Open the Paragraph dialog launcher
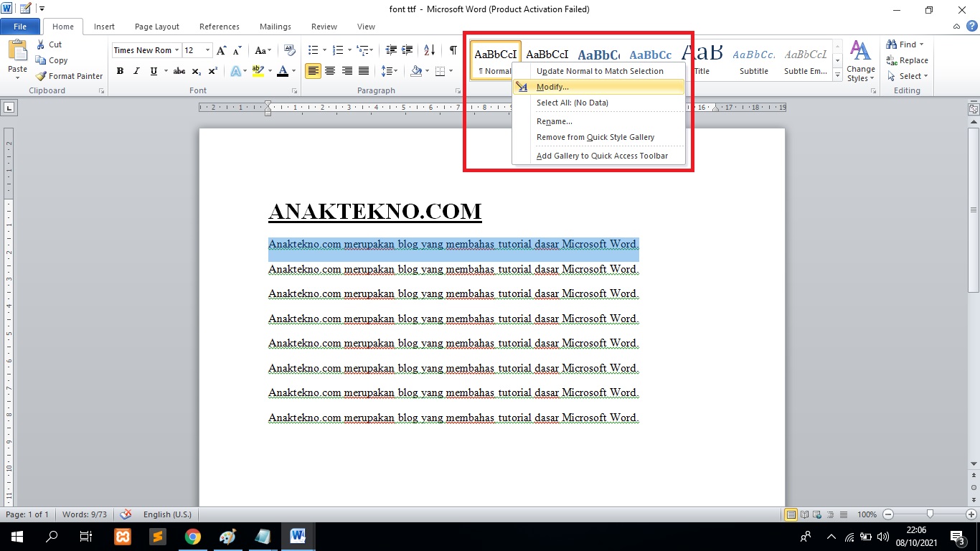Image resolution: width=980 pixels, height=551 pixels. pos(458,91)
